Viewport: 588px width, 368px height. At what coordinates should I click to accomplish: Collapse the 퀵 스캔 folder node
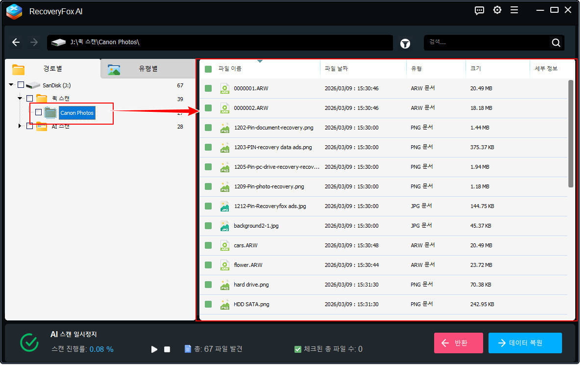pyautogui.click(x=20, y=98)
